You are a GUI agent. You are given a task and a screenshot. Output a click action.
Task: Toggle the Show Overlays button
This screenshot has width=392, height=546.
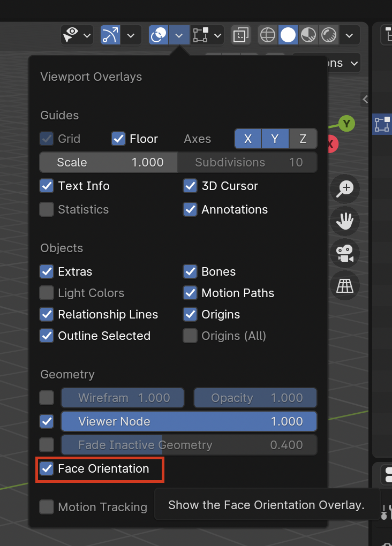[159, 36]
